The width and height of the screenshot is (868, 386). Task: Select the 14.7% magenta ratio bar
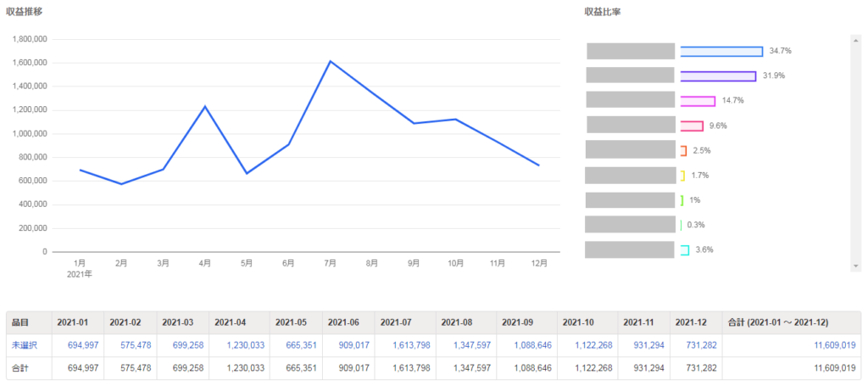[x=698, y=101]
